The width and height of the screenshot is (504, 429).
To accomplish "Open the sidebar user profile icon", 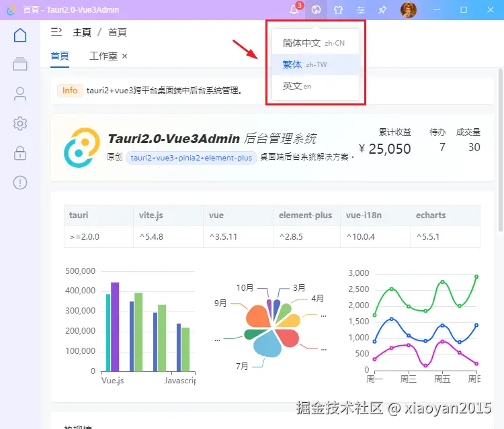I will (20, 93).
